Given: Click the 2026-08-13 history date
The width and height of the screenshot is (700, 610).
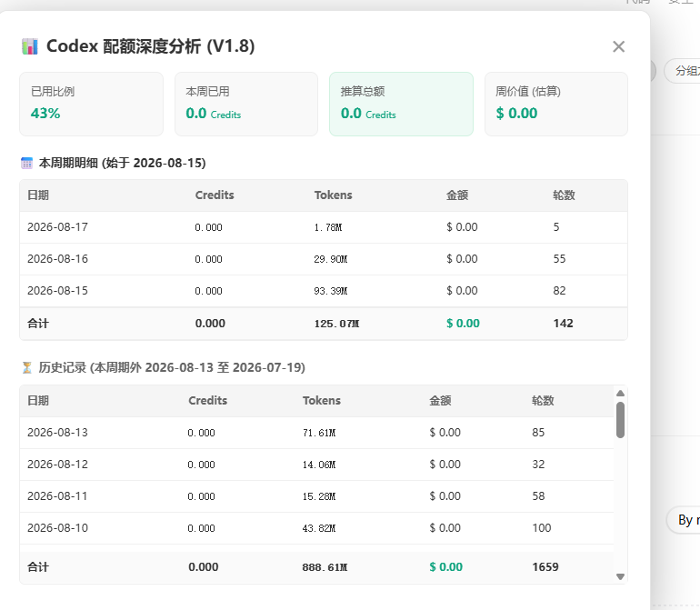Looking at the screenshot, I should pyautogui.click(x=57, y=432).
